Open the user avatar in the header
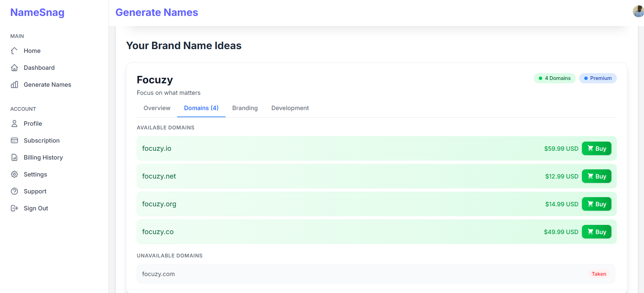 coord(638,12)
